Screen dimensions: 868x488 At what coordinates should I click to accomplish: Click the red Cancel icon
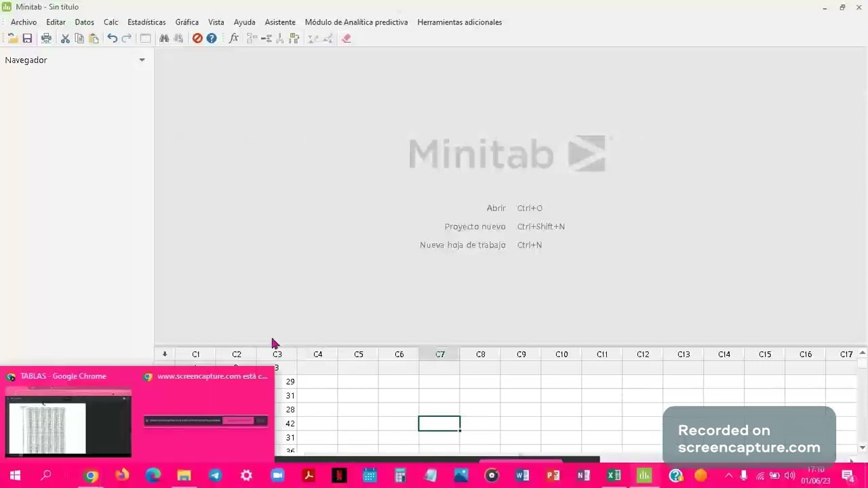197,39
